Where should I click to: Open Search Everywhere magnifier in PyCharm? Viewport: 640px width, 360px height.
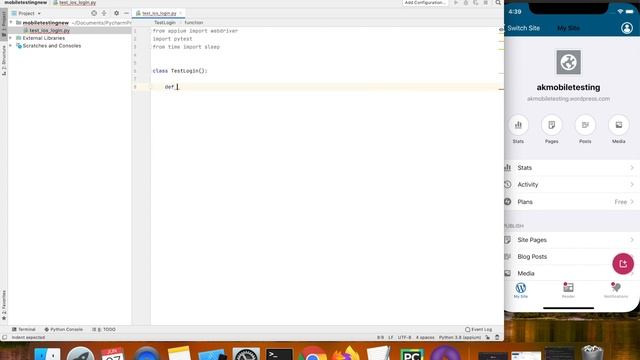(x=498, y=2)
